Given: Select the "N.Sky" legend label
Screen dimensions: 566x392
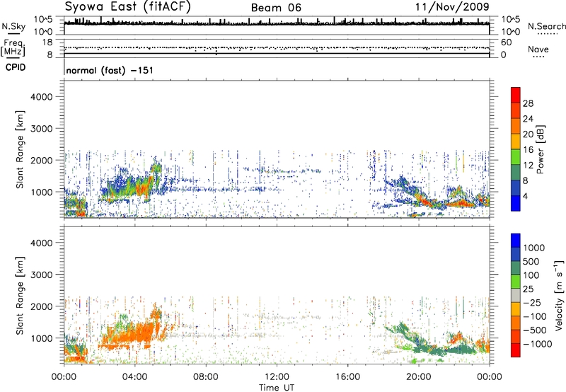Looking at the screenshot, I should coord(13,27).
